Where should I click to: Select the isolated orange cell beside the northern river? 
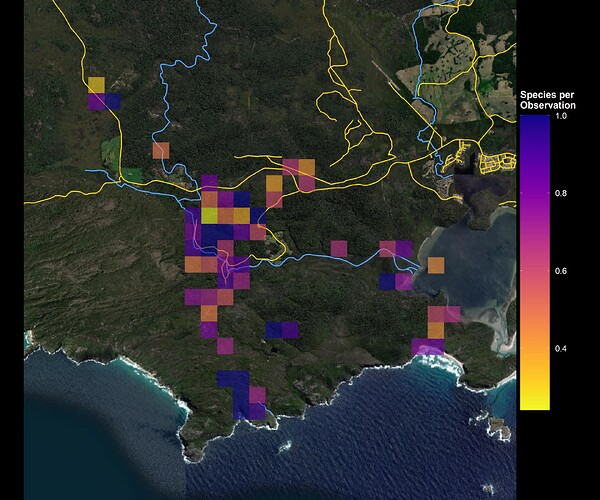(161, 150)
